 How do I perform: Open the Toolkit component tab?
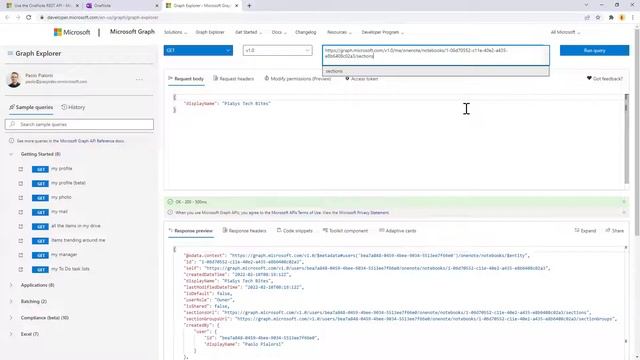coord(345,231)
